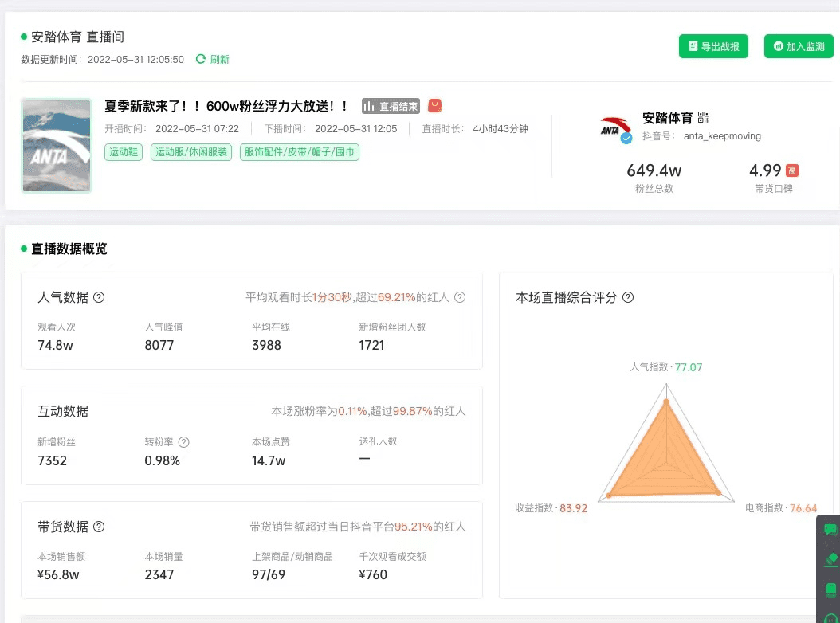Image resolution: width=840 pixels, height=623 pixels.
Task: Click the 直播结束 status badge
Action: (391, 106)
